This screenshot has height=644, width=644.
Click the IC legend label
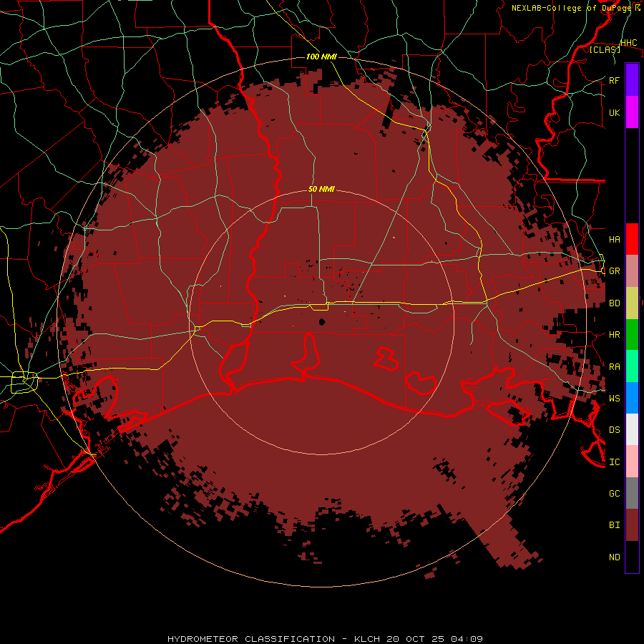[614, 462]
